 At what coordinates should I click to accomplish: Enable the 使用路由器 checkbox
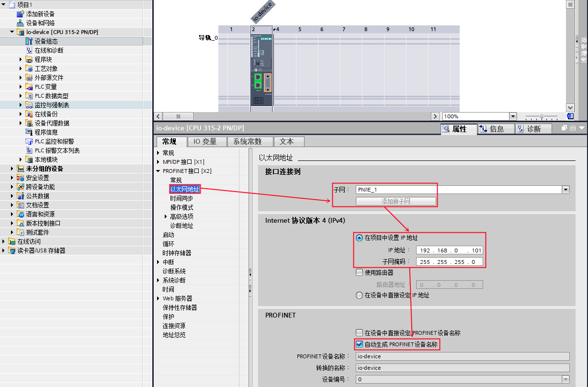tap(359, 273)
